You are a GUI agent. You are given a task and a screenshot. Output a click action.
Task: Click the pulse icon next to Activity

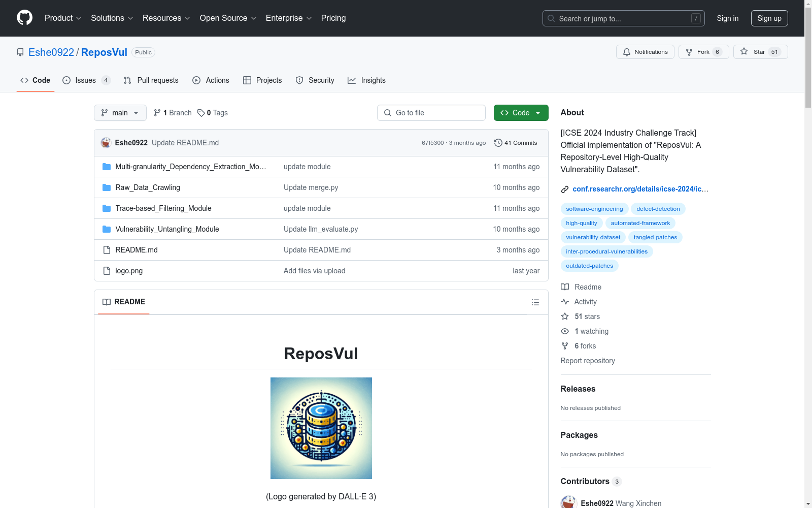coord(565,302)
